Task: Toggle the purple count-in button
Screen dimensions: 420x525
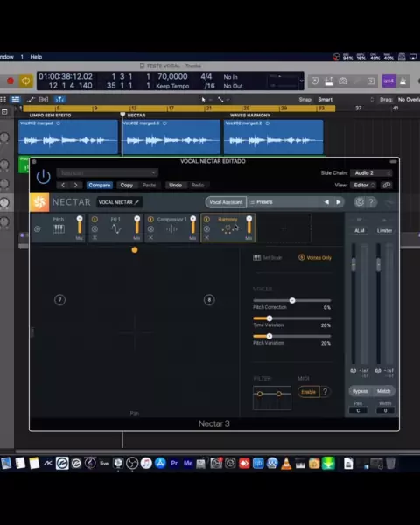Action: 388,80
